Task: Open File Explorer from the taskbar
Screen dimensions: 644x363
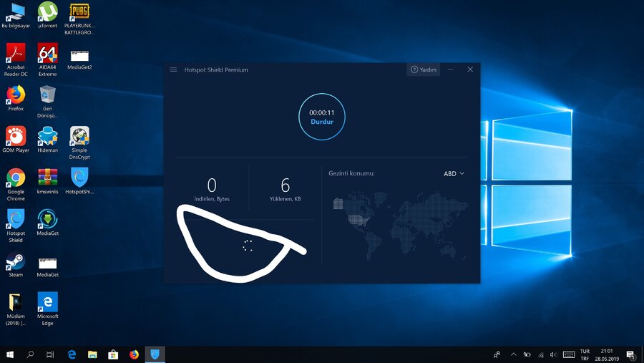Action: 92,354
